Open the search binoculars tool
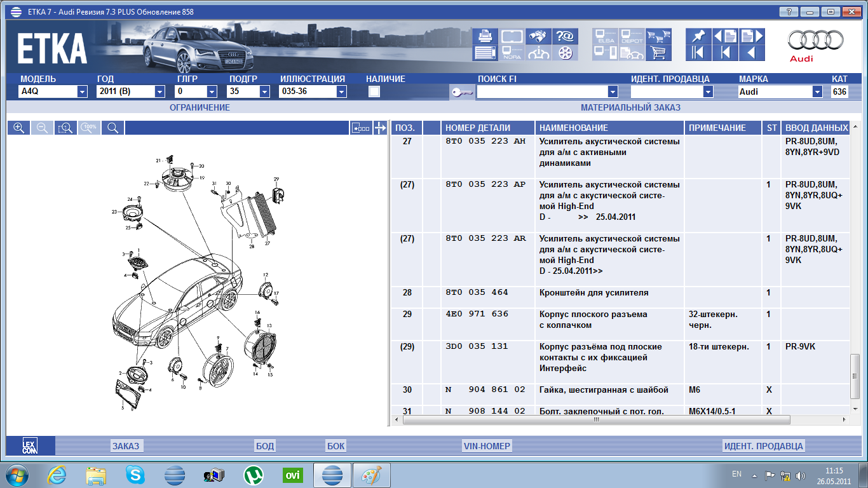The image size is (868, 488). pyautogui.click(x=539, y=36)
